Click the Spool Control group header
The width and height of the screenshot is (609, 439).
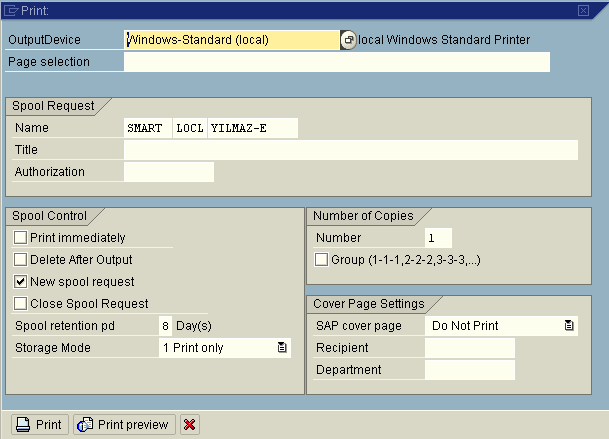pyautogui.click(x=49, y=216)
